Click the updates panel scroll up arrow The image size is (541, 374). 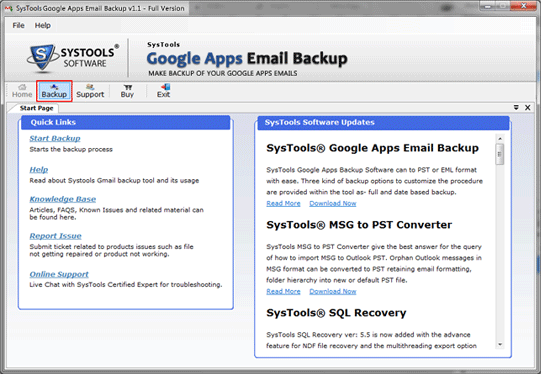coord(500,139)
